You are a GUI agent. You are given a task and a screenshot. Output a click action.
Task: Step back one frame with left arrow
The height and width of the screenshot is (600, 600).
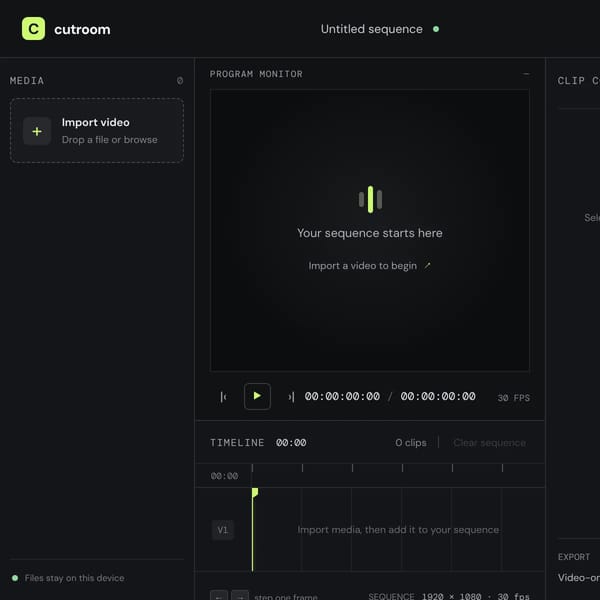(219, 596)
